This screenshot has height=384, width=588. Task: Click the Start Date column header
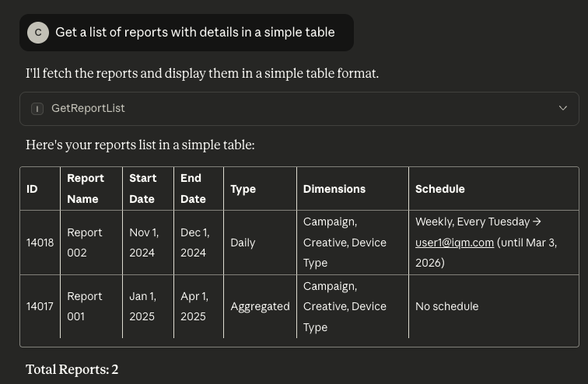coord(148,189)
